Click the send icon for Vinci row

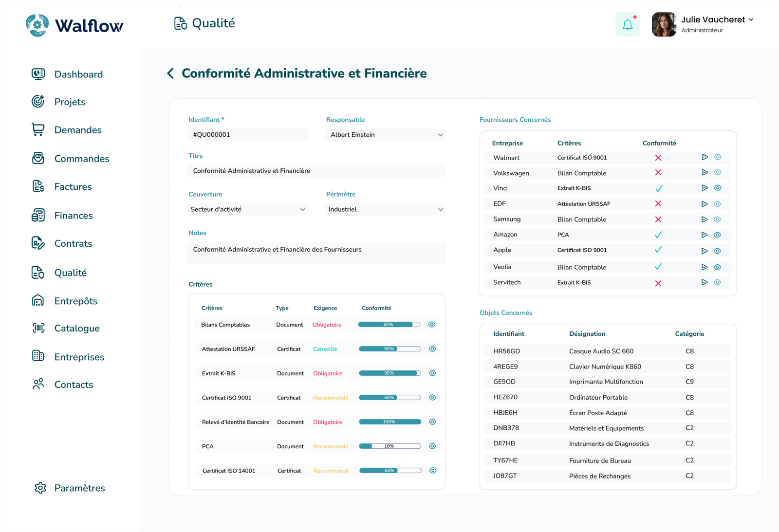tap(704, 188)
